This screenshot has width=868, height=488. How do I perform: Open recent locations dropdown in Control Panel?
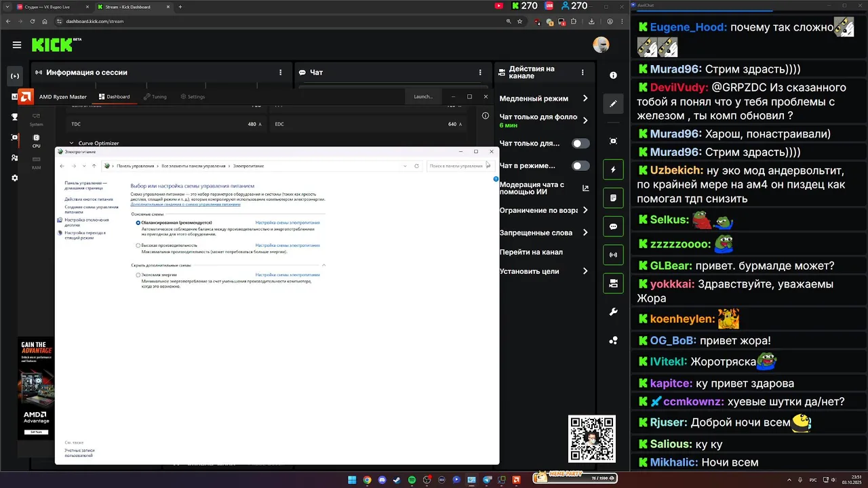(x=84, y=165)
